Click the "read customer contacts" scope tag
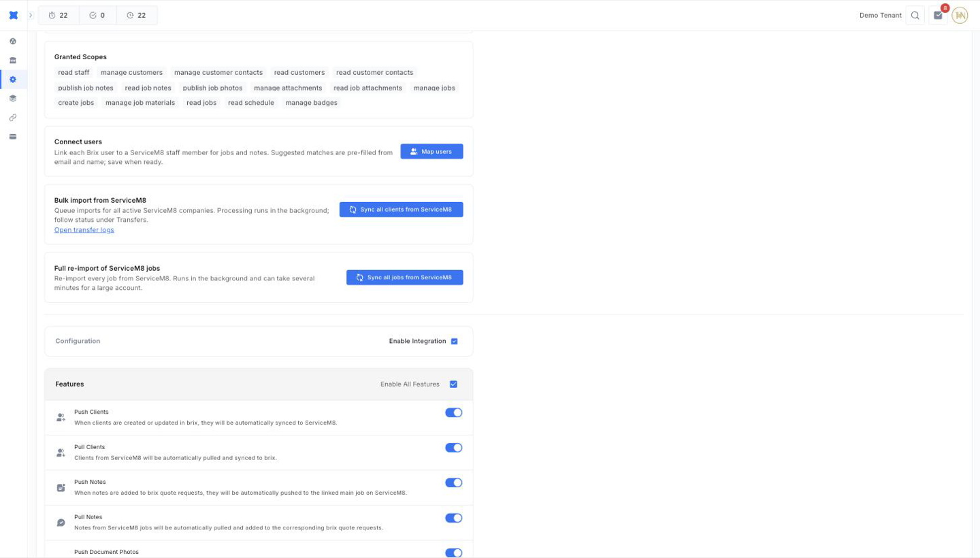This screenshot has width=980, height=558. (x=374, y=72)
